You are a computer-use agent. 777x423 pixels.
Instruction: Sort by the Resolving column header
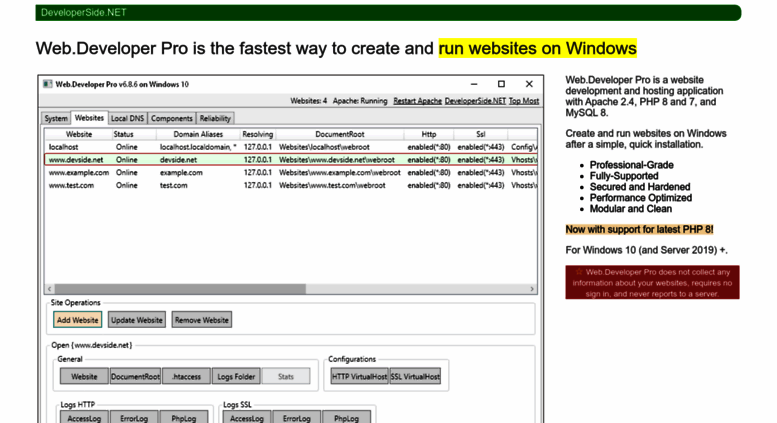click(x=258, y=134)
